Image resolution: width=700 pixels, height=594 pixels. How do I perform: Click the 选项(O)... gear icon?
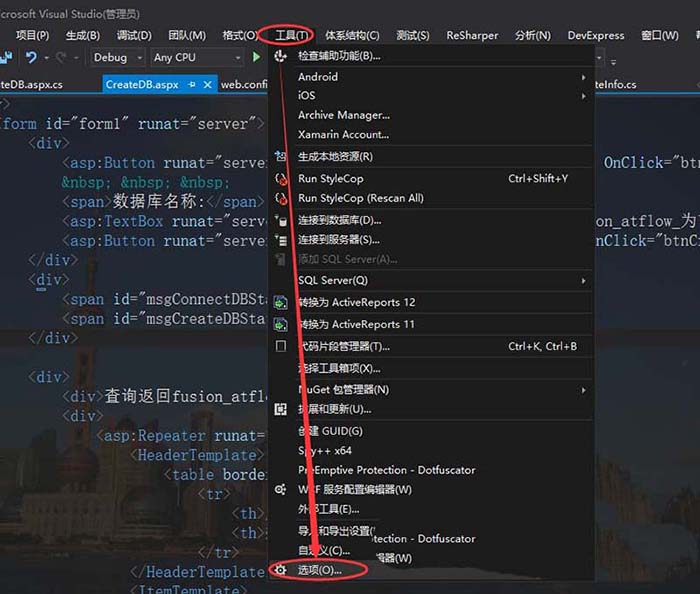(281, 570)
